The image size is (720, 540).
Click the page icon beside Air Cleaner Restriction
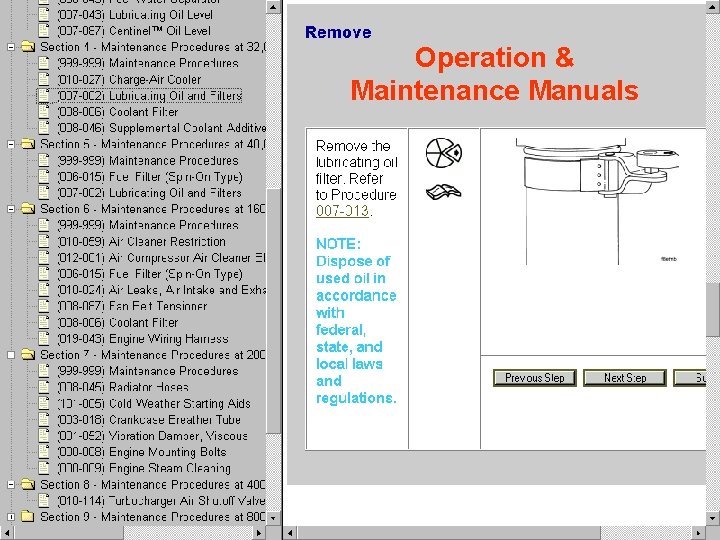[x=44, y=242]
